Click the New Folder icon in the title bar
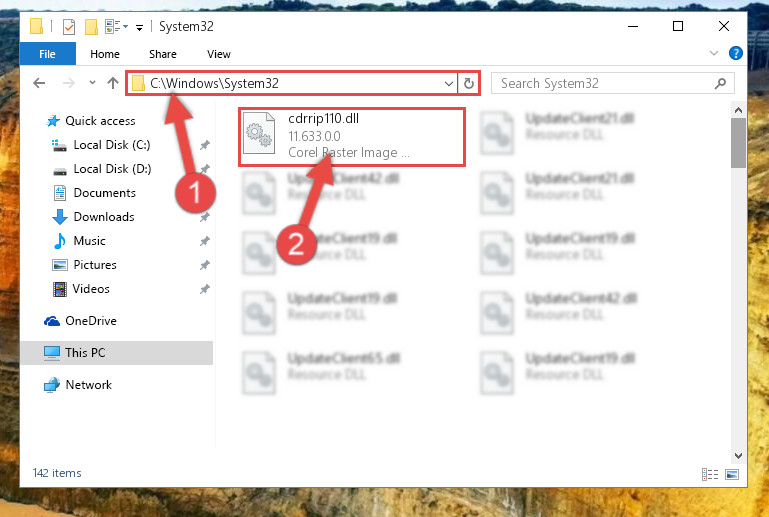The height and width of the screenshot is (517, 769). click(x=91, y=27)
